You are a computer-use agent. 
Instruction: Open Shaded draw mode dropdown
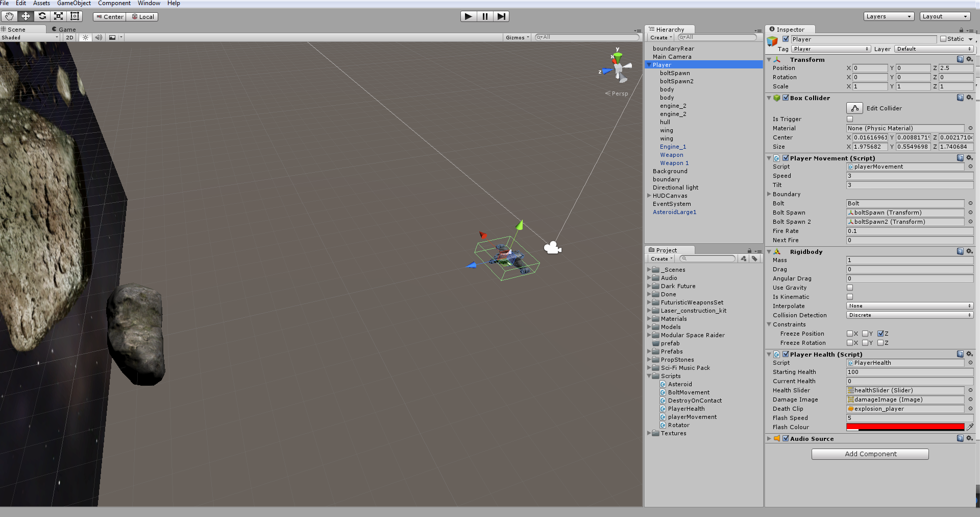pos(30,37)
